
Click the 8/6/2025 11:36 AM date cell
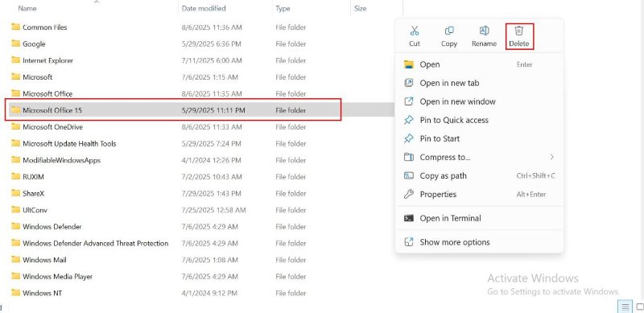point(212,27)
